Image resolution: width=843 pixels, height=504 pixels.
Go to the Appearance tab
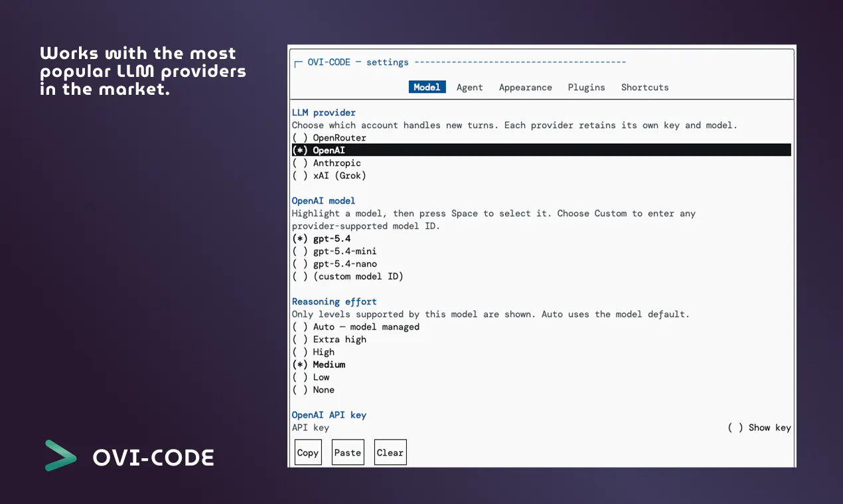click(x=526, y=87)
